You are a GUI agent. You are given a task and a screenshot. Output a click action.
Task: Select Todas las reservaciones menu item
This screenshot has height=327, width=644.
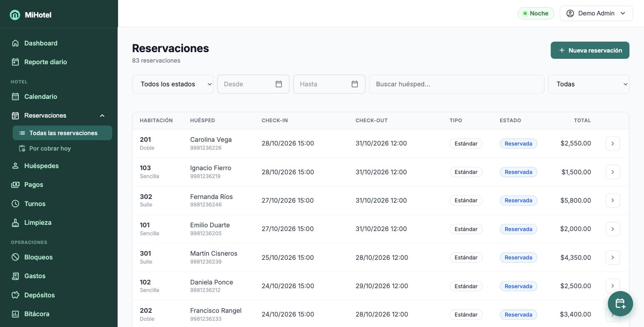coord(63,133)
